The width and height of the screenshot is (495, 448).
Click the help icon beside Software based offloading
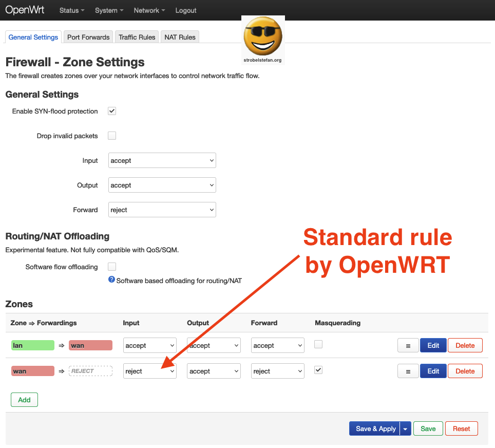pos(111,280)
